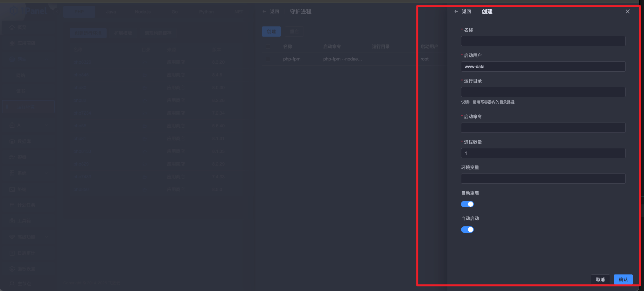This screenshot has width=644, height=291.
Task: Open 概览 home icon in sidebar
Action: coord(12,27)
